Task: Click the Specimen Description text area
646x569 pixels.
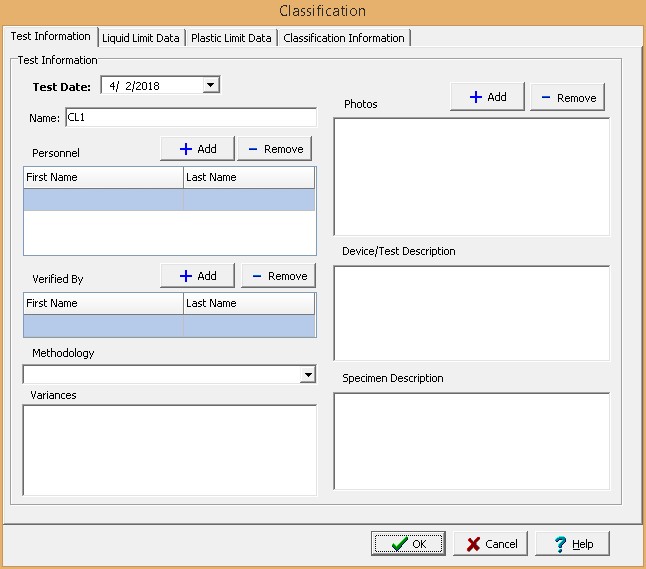Action: coord(471,441)
